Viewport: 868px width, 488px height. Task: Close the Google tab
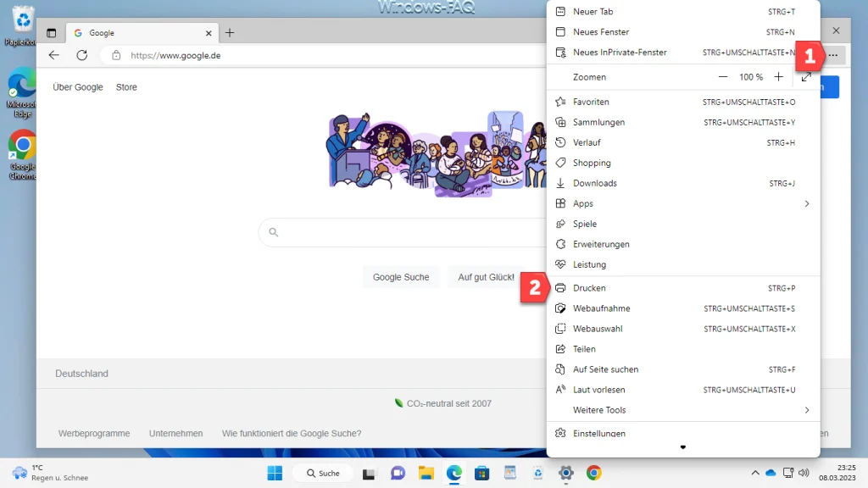pyautogui.click(x=209, y=33)
